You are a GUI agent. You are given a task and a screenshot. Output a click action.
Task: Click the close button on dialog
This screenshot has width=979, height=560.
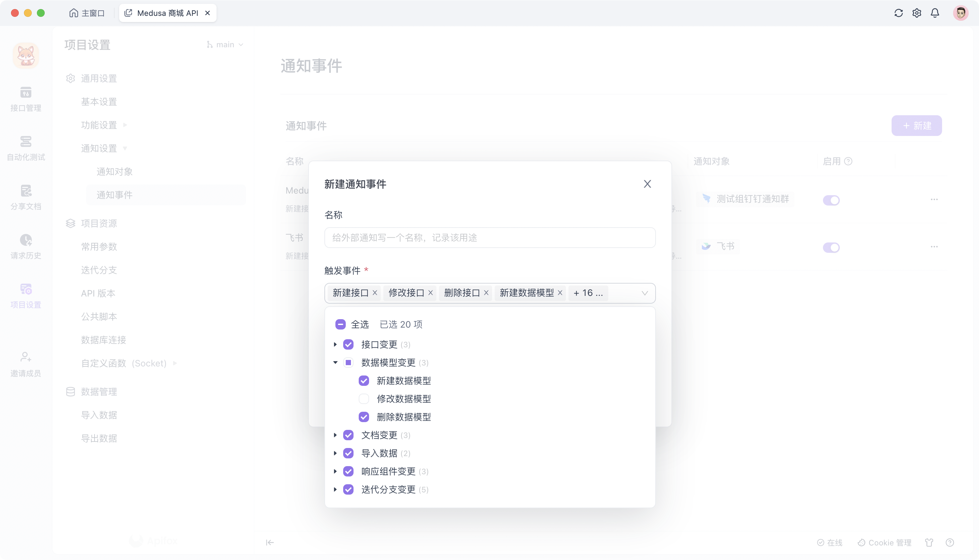pyautogui.click(x=647, y=184)
